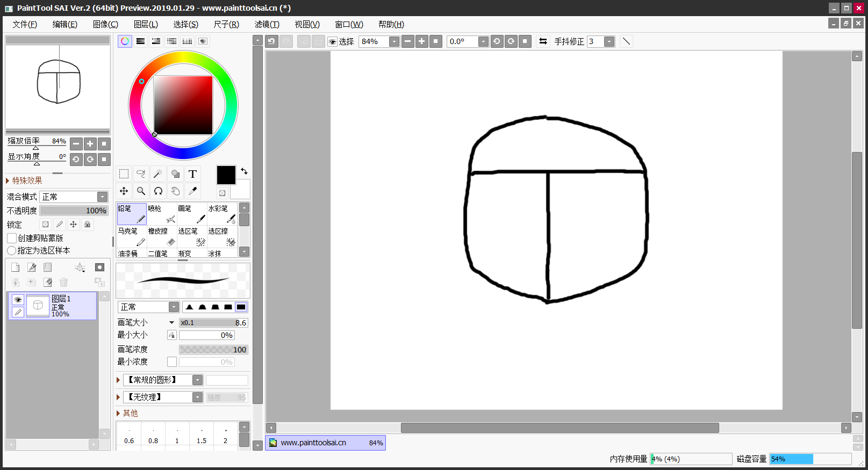Viewport: 868px width, 470px height.
Task: Click the layer mask icon
Action: pos(99,267)
